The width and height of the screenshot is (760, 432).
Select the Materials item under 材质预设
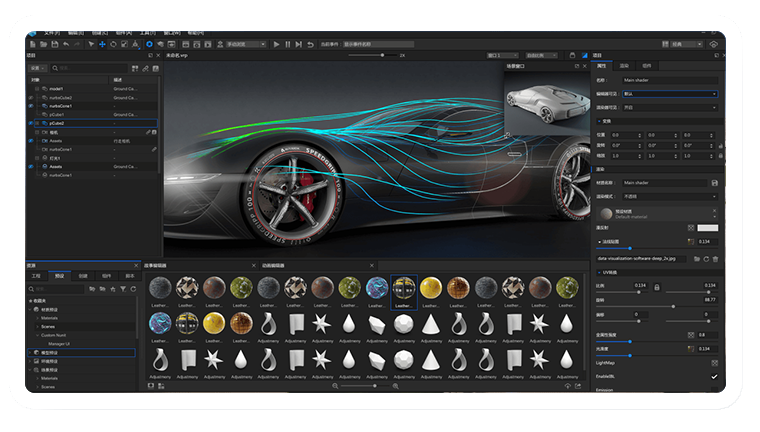pyautogui.click(x=49, y=318)
